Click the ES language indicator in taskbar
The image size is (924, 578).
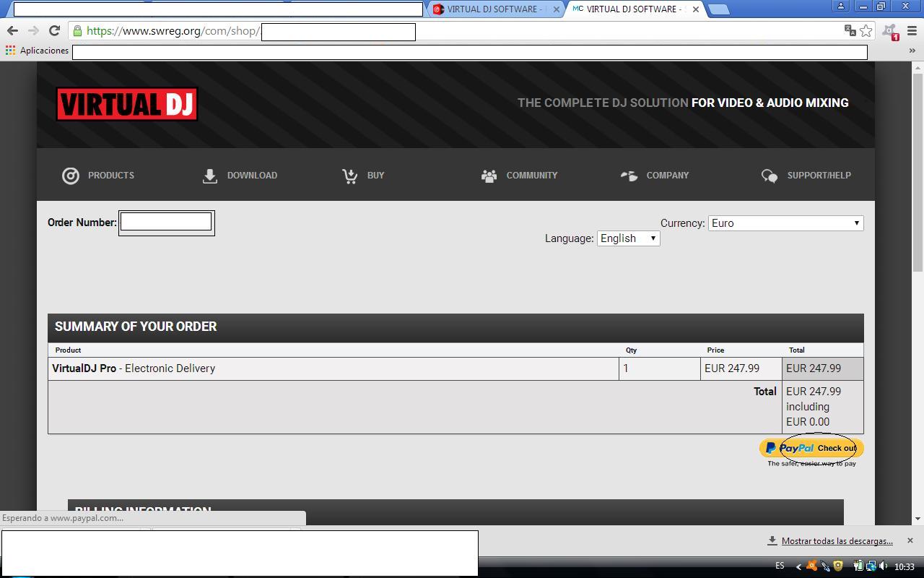click(780, 566)
